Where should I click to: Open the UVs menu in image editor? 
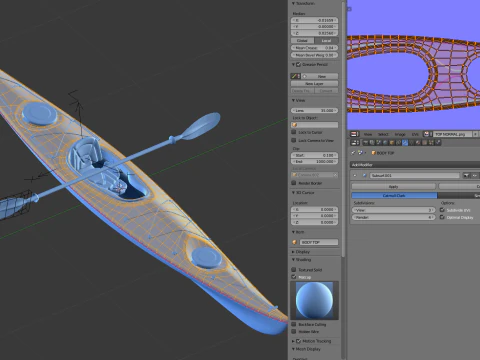pyautogui.click(x=415, y=134)
